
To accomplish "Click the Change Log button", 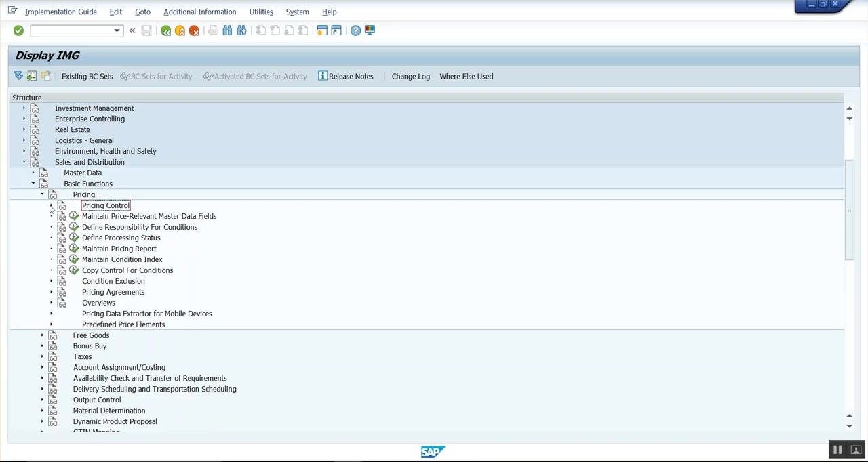I will [411, 76].
